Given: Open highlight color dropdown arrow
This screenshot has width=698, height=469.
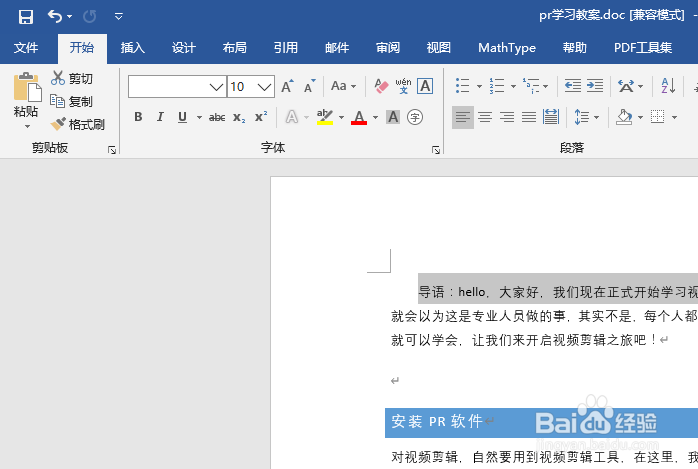Looking at the screenshot, I should [341, 117].
